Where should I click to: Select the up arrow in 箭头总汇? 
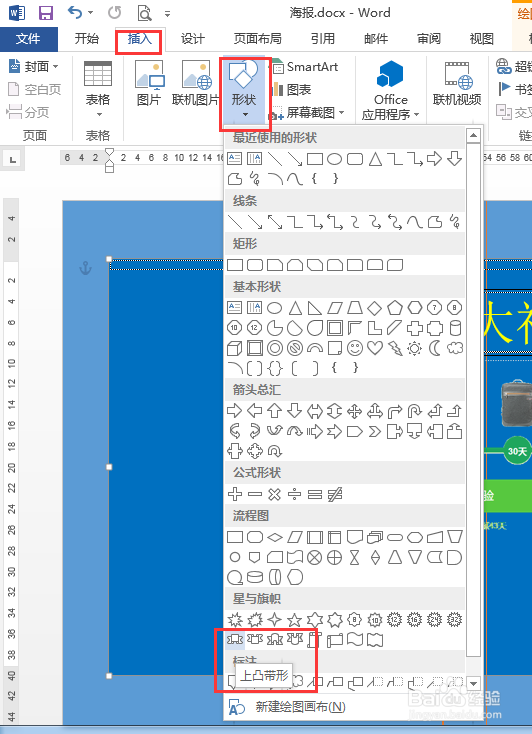tap(275, 411)
